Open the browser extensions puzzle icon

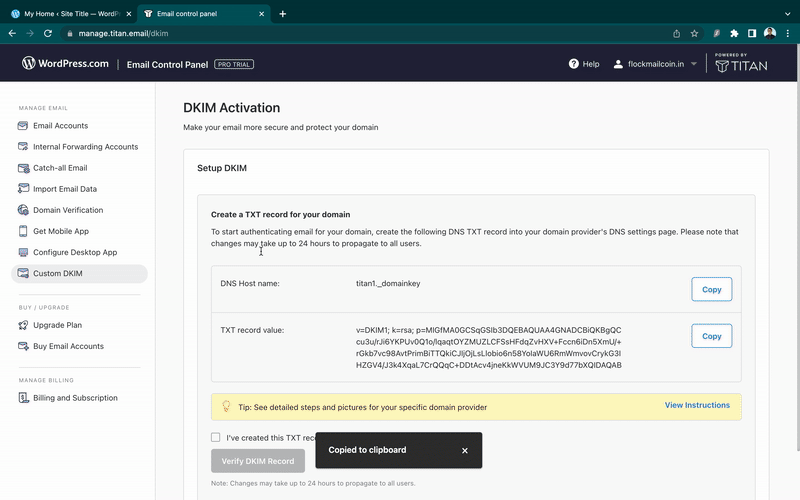coord(734,33)
